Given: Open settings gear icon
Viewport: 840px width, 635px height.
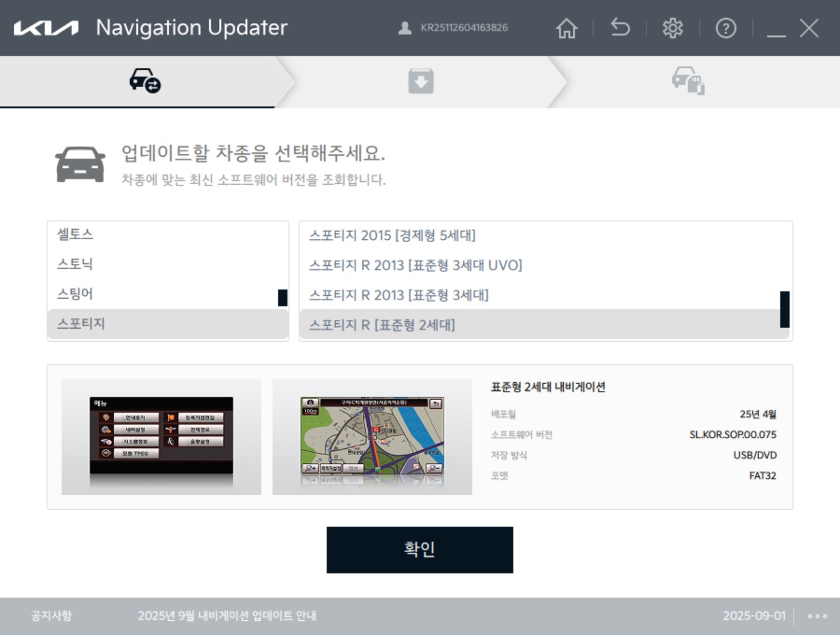Looking at the screenshot, I should 673,28.
